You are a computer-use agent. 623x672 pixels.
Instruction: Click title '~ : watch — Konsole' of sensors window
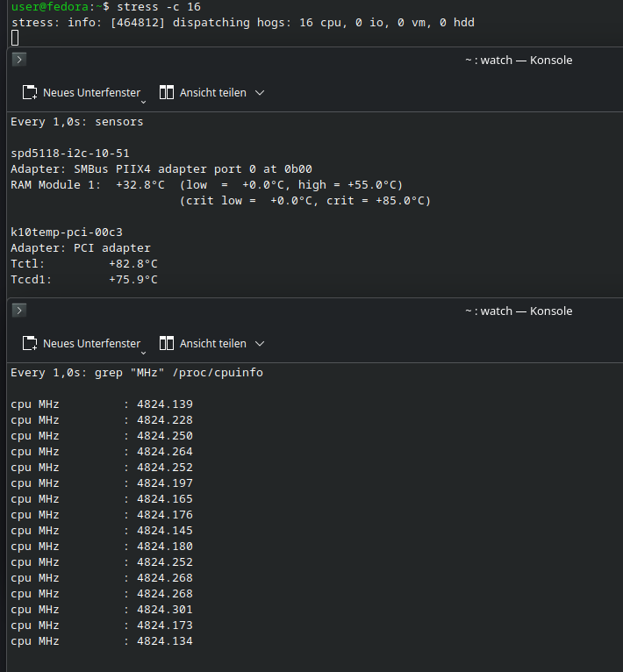(x=519, y=60)
